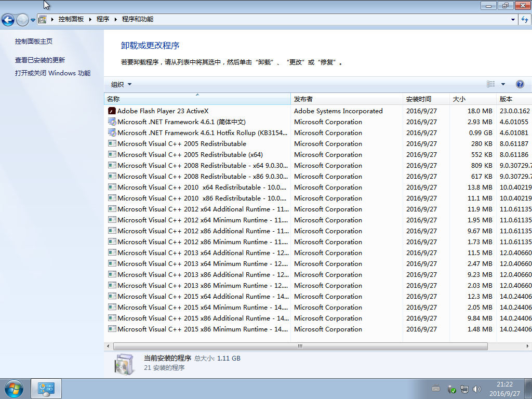This screenshot has width=532, height=399.
Task: Click the 18.0 MB size cell
Action: (x=480, y=111)
